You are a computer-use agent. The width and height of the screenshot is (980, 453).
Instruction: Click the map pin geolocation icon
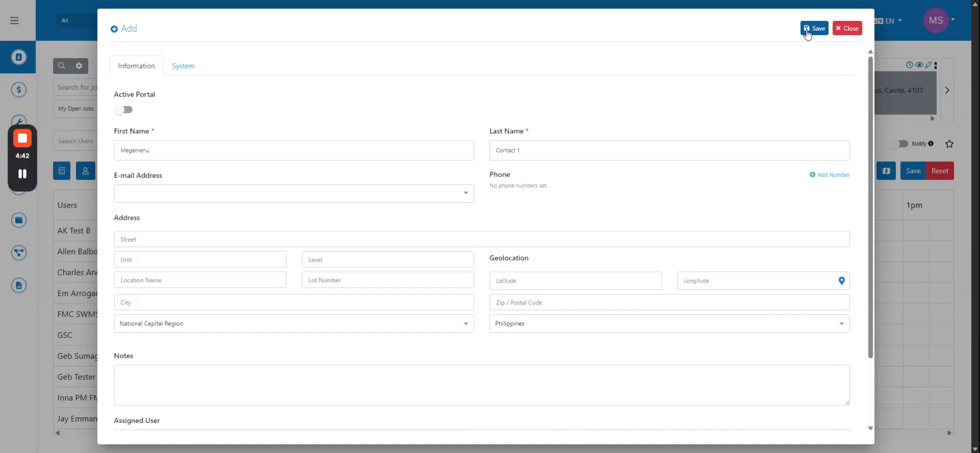coord(842,281)
